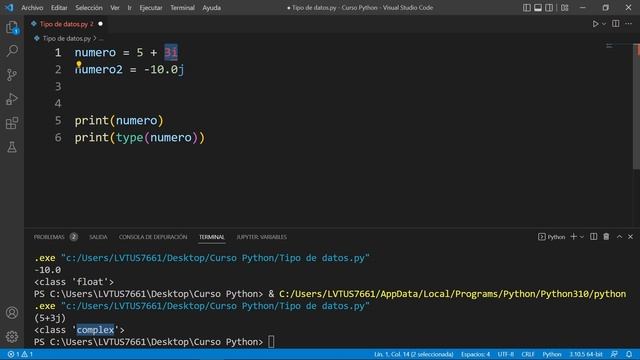Image resolution: width=640 pixels, height=360 pixels.
Task: Change encoding via UTF-8 status
Action: (x=506, y=354)
